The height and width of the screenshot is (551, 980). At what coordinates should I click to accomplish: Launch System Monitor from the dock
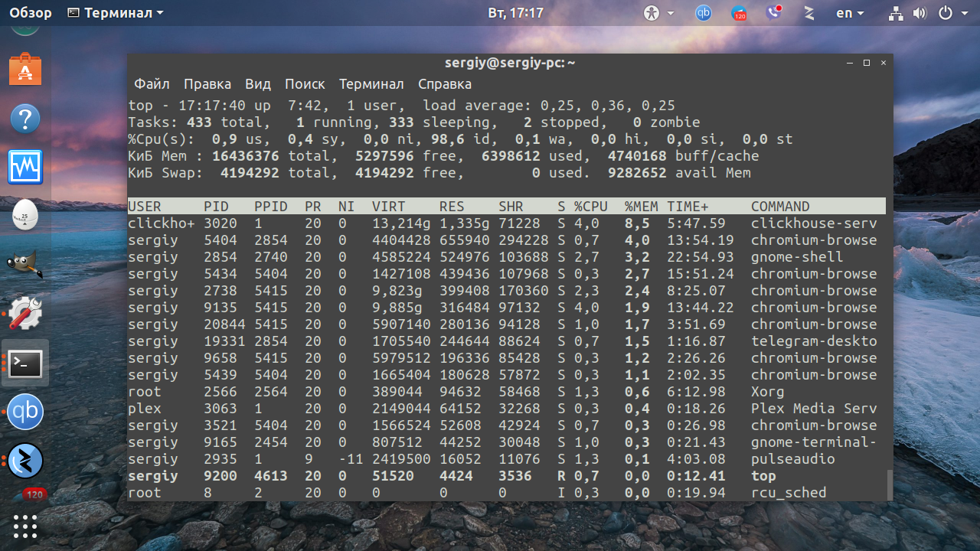[25, 167]
